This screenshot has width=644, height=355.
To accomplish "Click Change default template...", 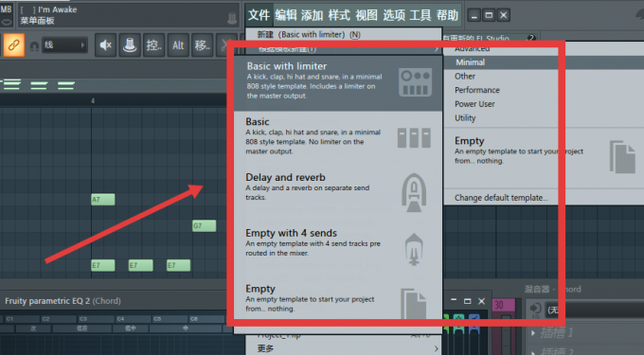I will [501, 198].
